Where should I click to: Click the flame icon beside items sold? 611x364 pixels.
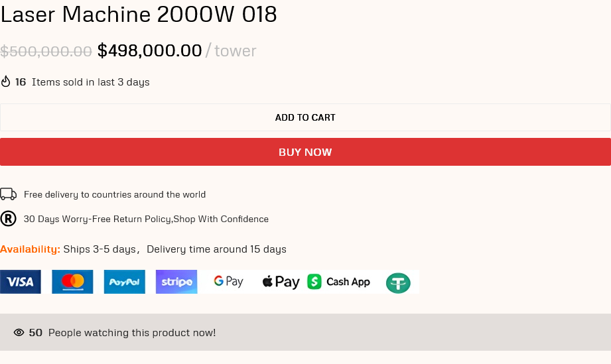click(x=6, y=82)
